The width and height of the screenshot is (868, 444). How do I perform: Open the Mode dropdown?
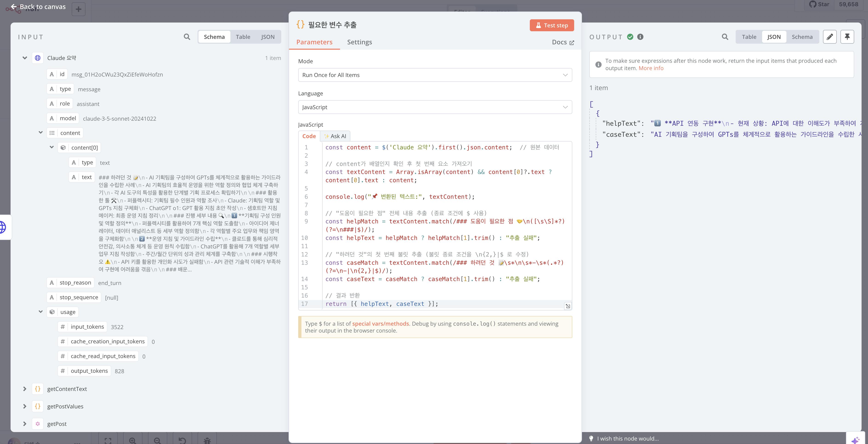[x=435, y=75]
